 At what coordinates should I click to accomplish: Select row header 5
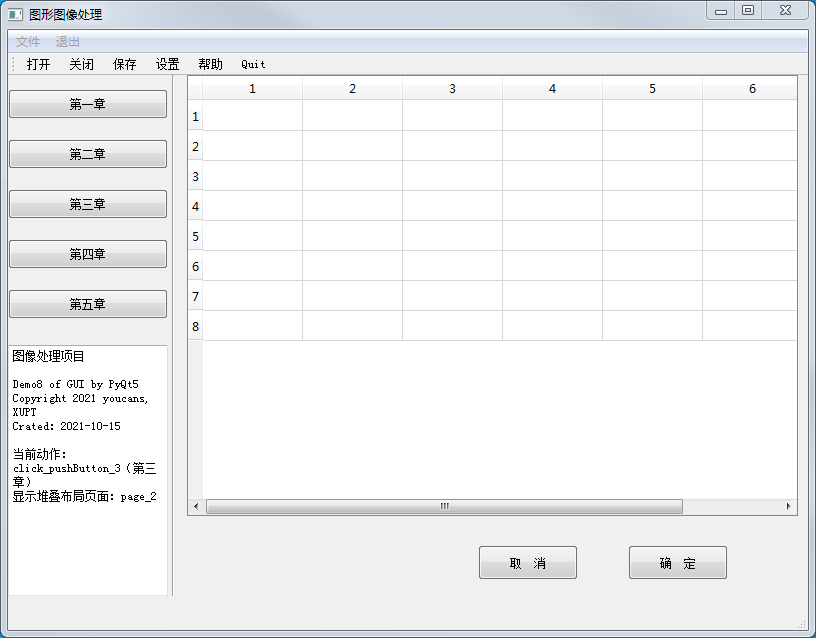pos(196,236)
